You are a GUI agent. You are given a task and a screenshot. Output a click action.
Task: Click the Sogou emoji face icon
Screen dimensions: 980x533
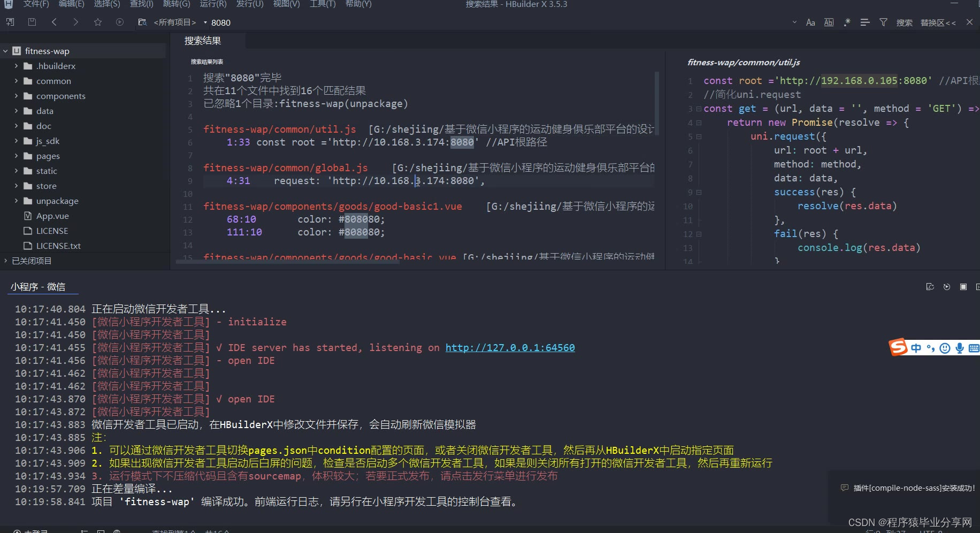[x=945, y=348]
